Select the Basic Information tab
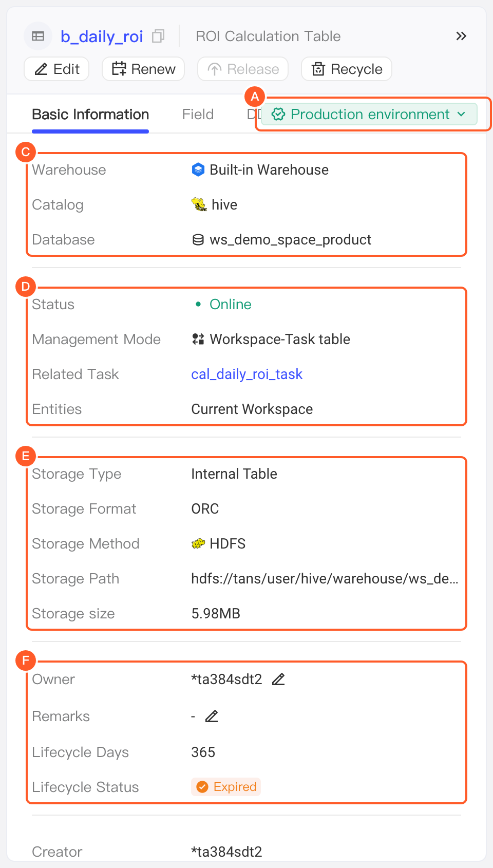 [90, 114]
